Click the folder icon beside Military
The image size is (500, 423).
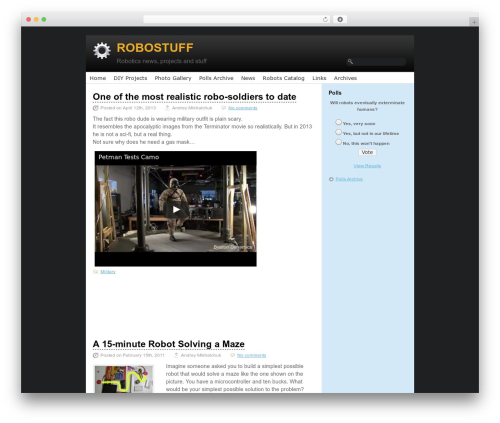coord(96,272)
